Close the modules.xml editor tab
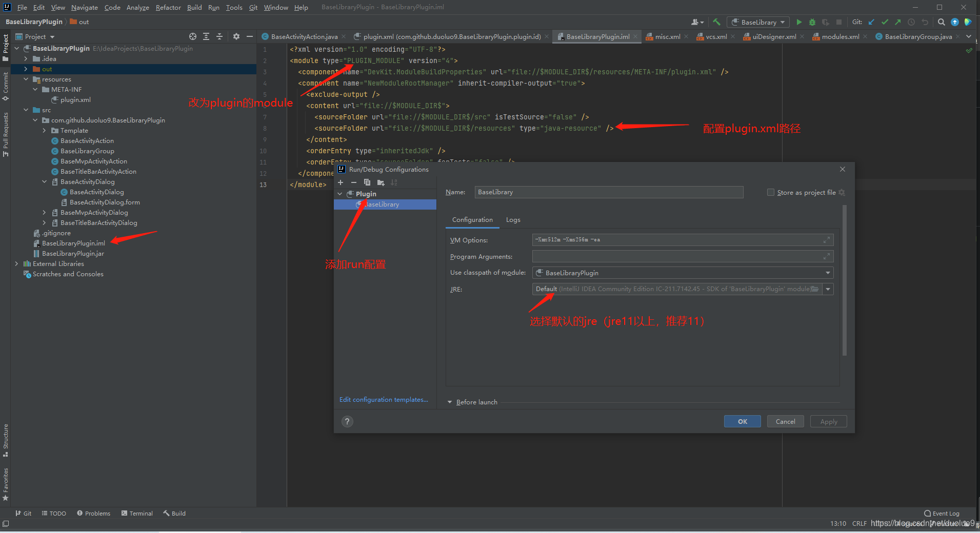The height and width of the screenshot is (533, 980). (865, 36)
